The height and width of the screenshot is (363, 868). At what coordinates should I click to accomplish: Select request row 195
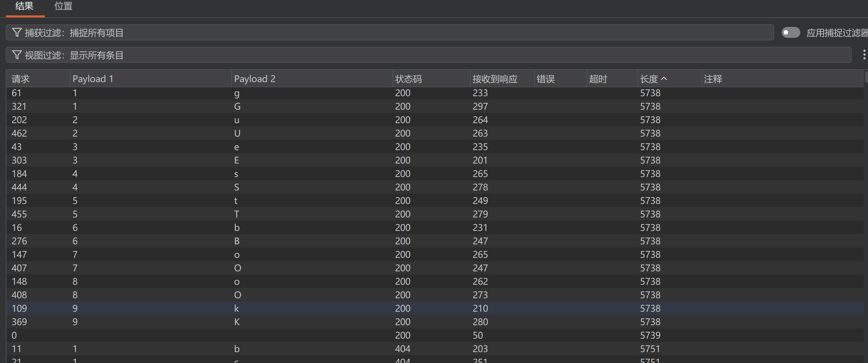pyautogui.click(x=435, y=201)
